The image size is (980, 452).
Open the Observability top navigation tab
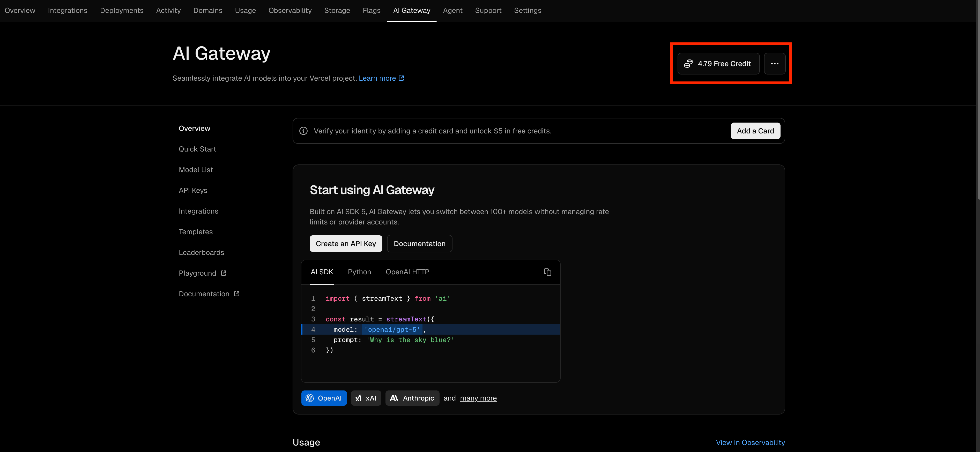point(290,11)
